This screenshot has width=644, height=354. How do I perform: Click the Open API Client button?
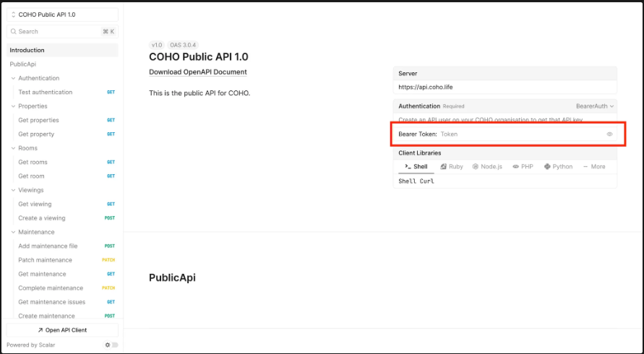coord(62,329)
